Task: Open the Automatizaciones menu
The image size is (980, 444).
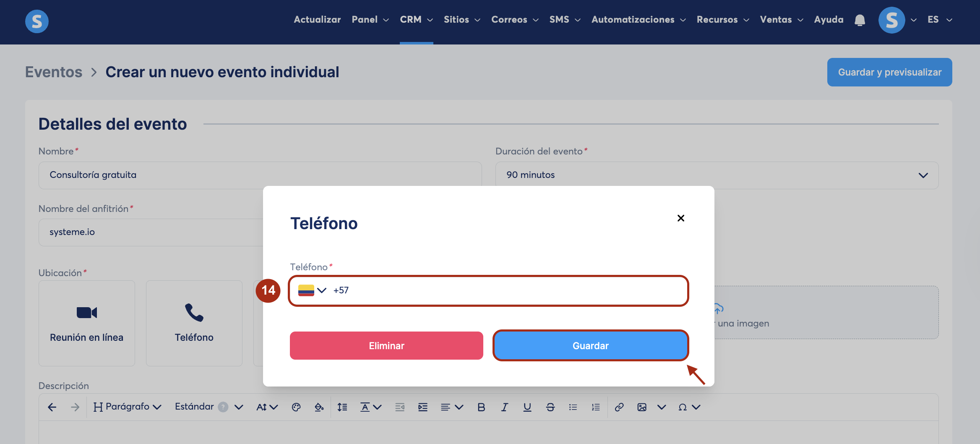Action: 639,20
